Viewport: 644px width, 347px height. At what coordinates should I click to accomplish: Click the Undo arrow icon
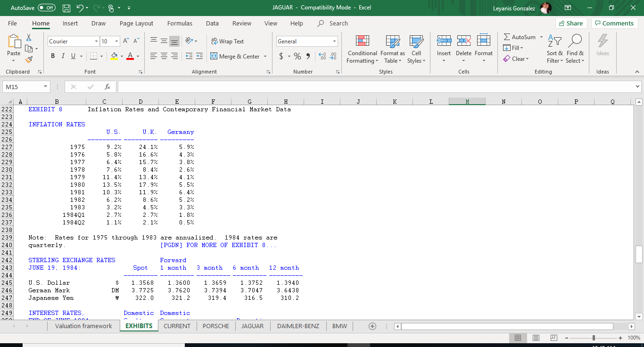[x=80, y=8]
